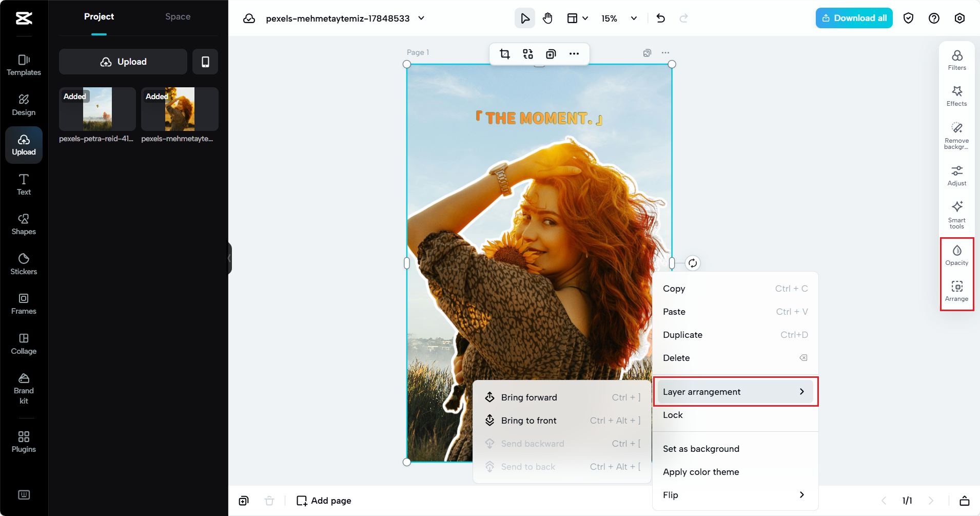The width and height of the screenshot is (980, 516).
Task: Open the Upload sidebar panel
Action: pyautogui.click(x=24, y=145)
